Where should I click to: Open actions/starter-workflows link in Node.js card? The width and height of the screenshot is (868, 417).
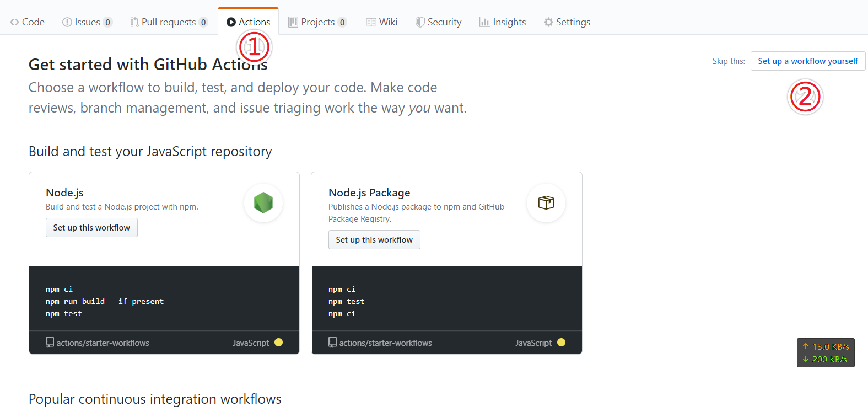tap(103, 343)
